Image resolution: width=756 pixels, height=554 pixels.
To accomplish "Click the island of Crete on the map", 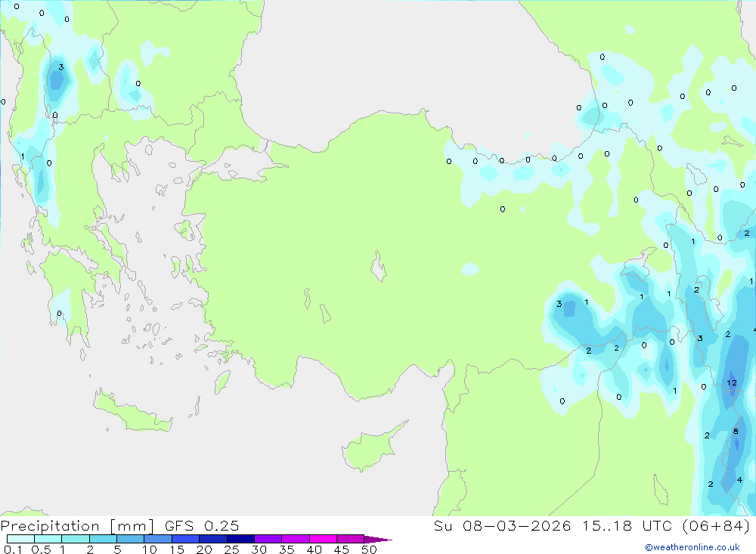I will 132,411.
